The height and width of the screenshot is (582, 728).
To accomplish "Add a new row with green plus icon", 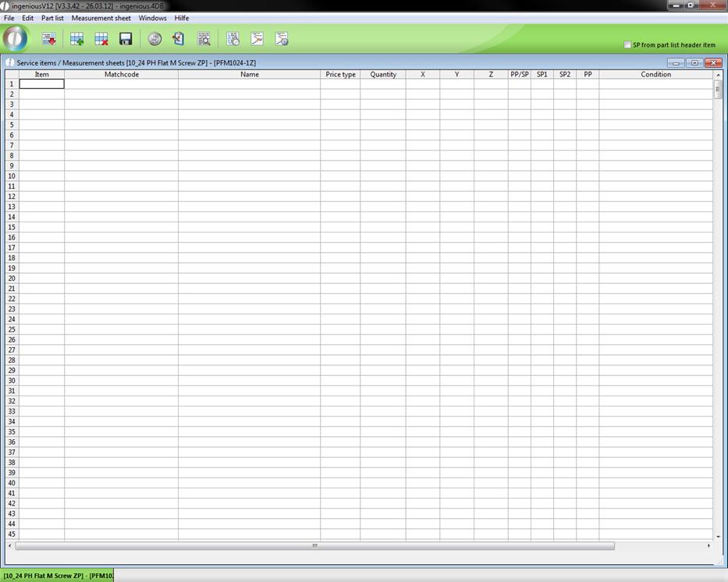I will [x=76, y=39].
